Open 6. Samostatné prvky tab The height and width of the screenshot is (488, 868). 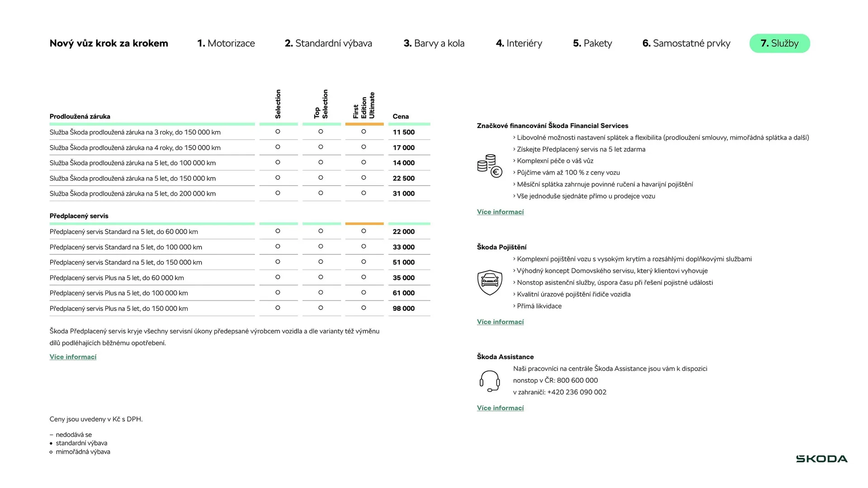click(x=686, y=43)
